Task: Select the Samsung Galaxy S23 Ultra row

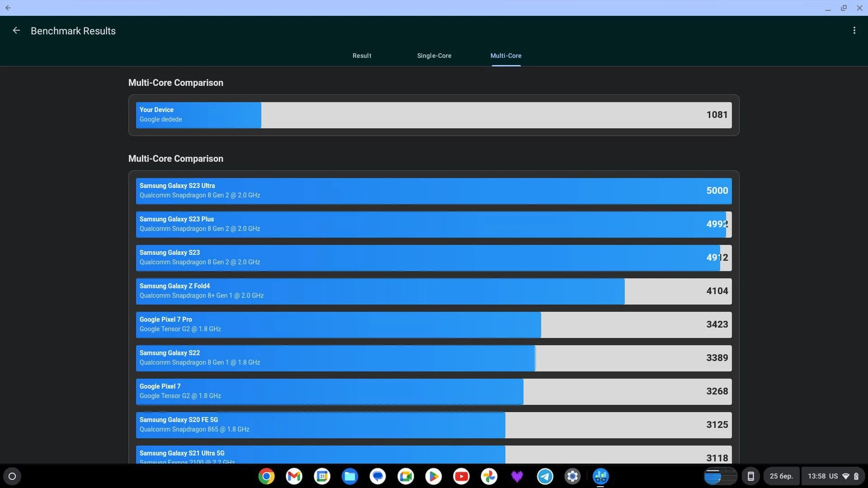Action: [434, 191]
